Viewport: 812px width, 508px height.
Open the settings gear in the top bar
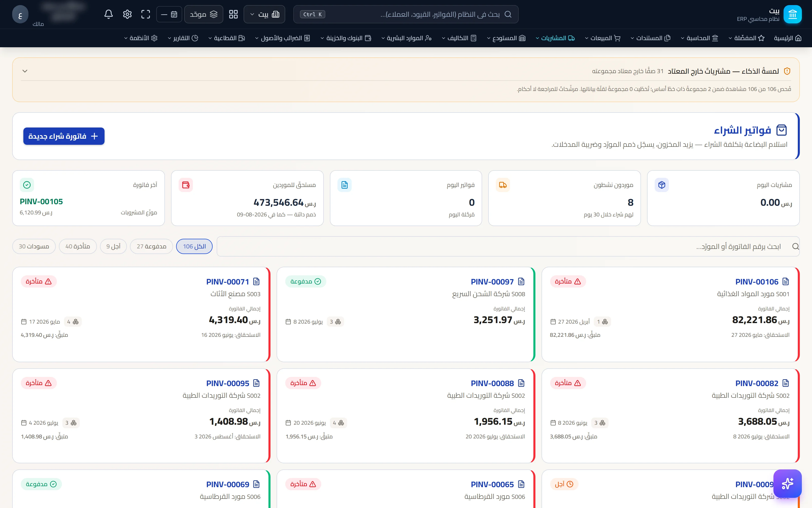coord(127,14)
